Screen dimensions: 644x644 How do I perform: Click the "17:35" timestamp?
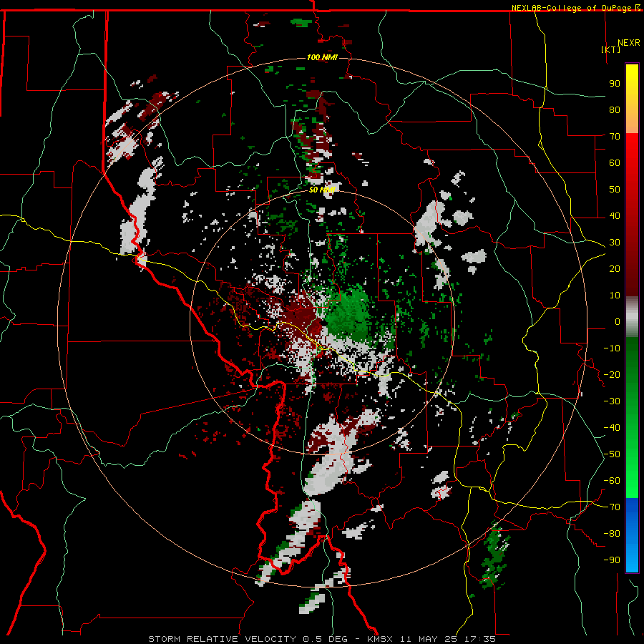click(479, 639)
